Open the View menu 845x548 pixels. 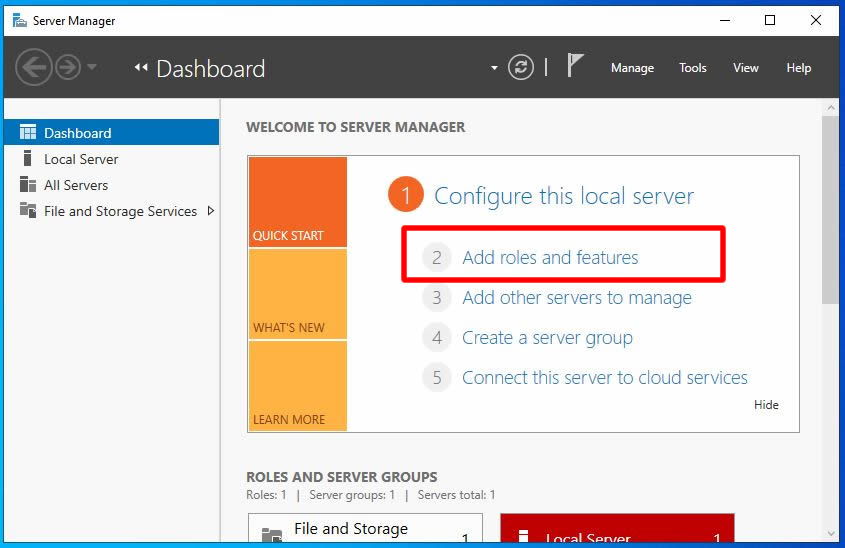tap(745, 68)
